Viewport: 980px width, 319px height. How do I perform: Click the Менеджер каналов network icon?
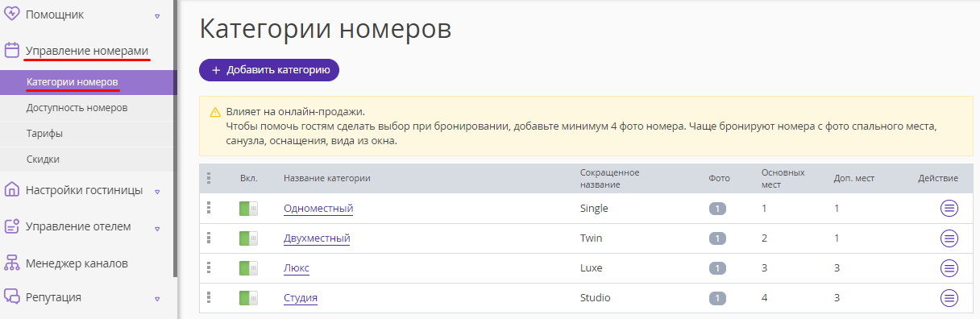12,263
